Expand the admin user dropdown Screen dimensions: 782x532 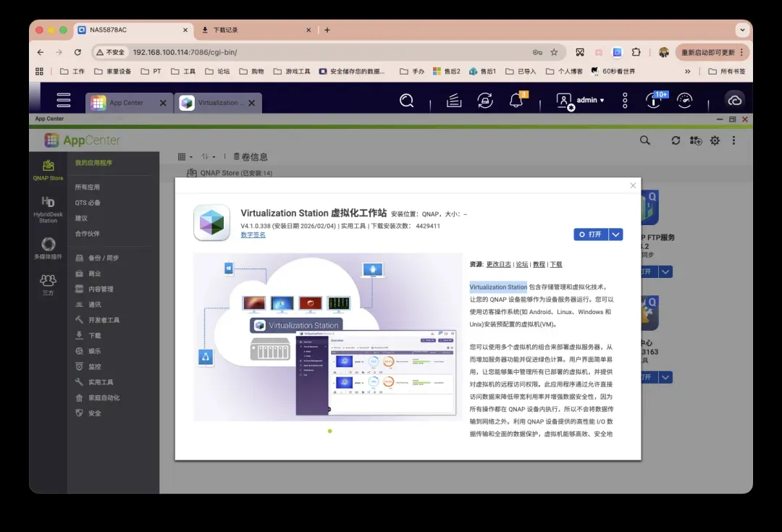pyautogui.click(x=581, y=101)
